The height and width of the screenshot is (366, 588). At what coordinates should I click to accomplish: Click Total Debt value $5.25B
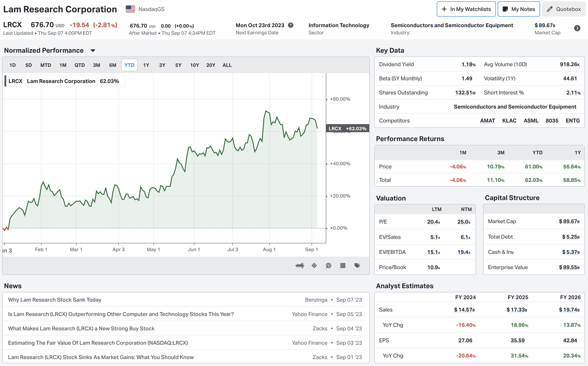(x=571, y=237)
